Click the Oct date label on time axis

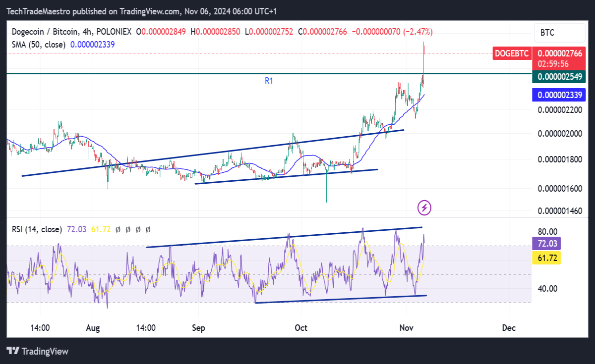click(x=301, y=327)
